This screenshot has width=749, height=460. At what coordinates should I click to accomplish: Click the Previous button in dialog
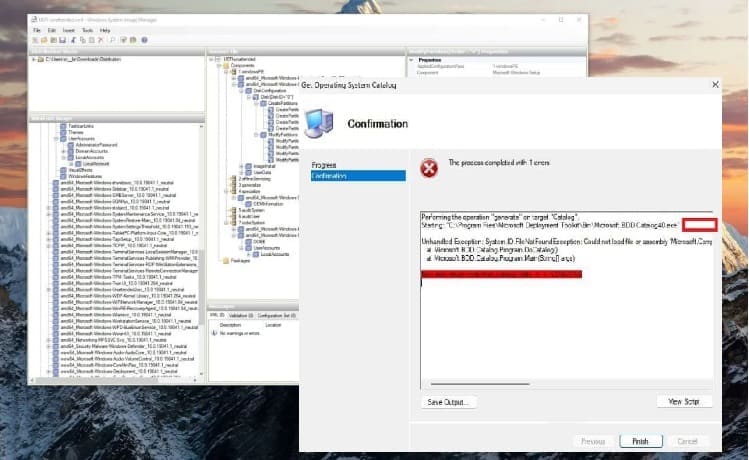tap(593, 441)
